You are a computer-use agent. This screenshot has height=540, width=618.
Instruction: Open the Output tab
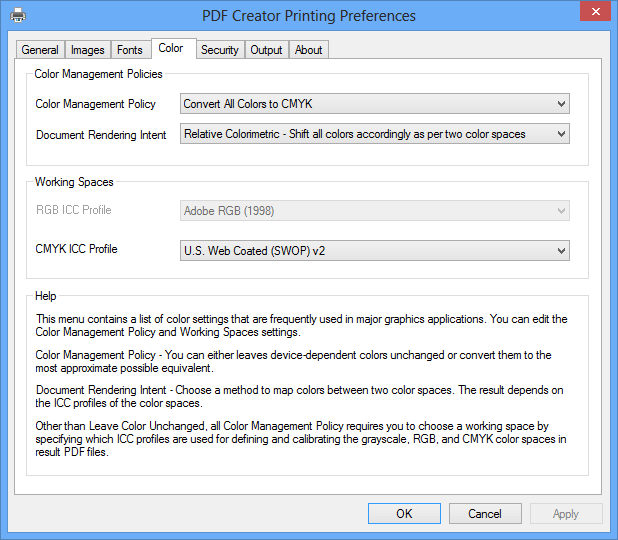(x=266, y=50)
